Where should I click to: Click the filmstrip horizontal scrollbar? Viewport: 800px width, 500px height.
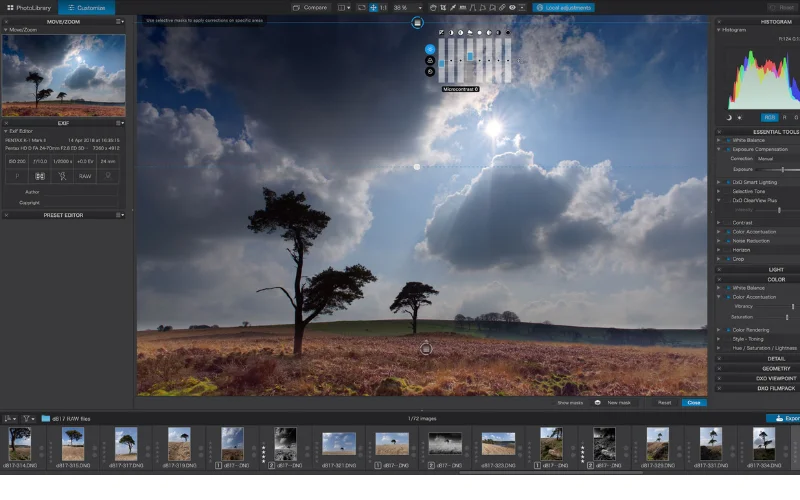tap(551, 472)
